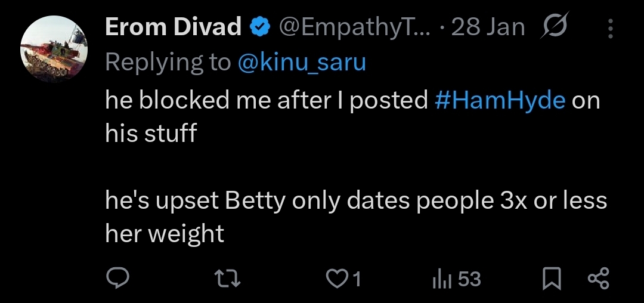
Task: Click the "Replying to" label text
Action: [168, 62]
